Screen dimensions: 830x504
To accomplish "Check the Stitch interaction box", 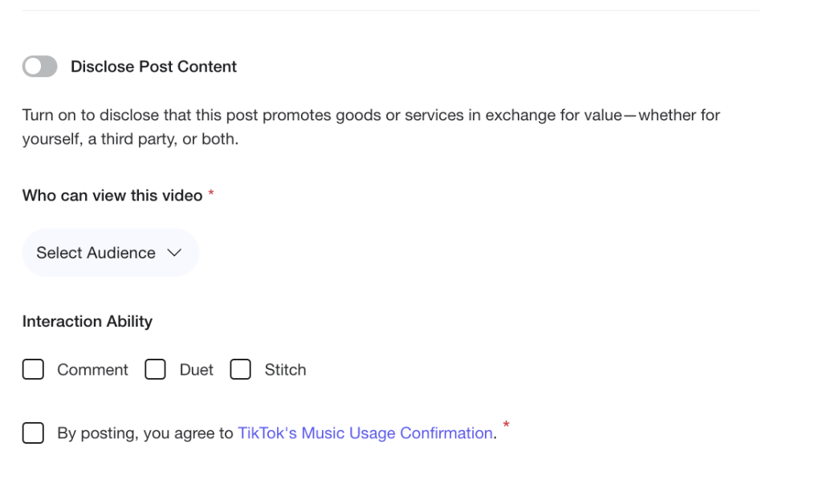I will tap(241, 369).
